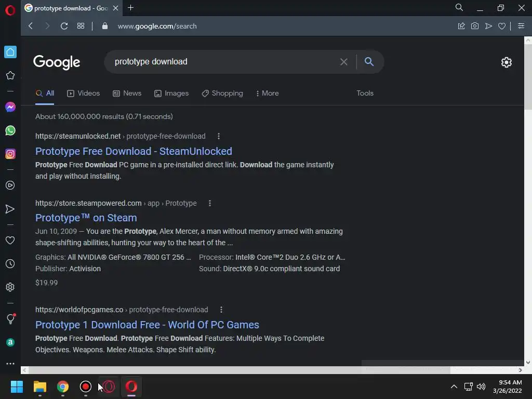532x399 pixels.
Task: Open sidebar setup three dots
Action: [x=10, y=363]
